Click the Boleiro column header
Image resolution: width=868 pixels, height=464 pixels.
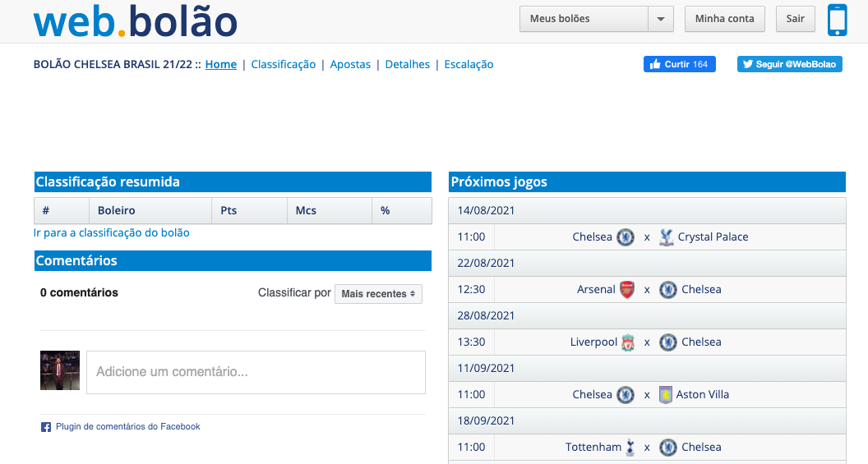click(x=150, y=211)
